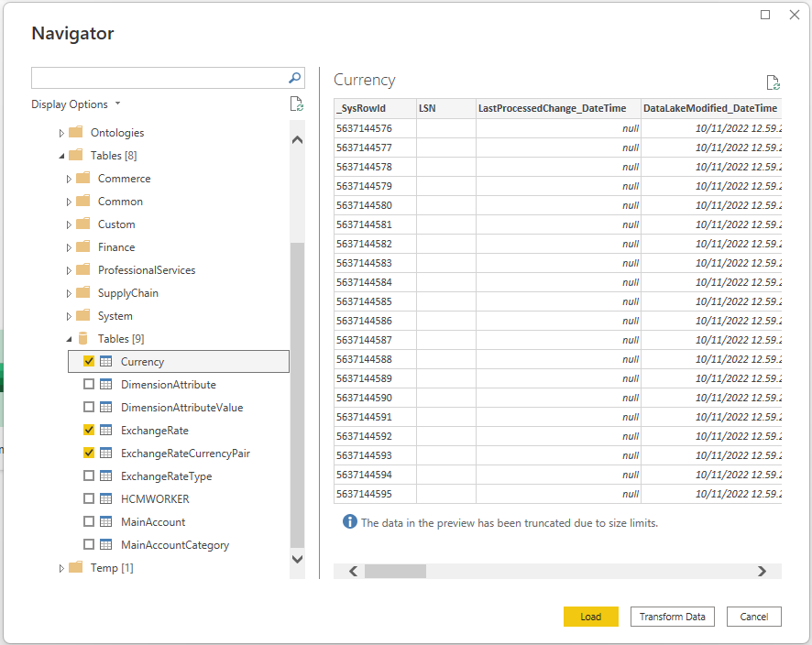
Task: Enable the DimensionAttribute checkbox
Action: click(90, 384)
